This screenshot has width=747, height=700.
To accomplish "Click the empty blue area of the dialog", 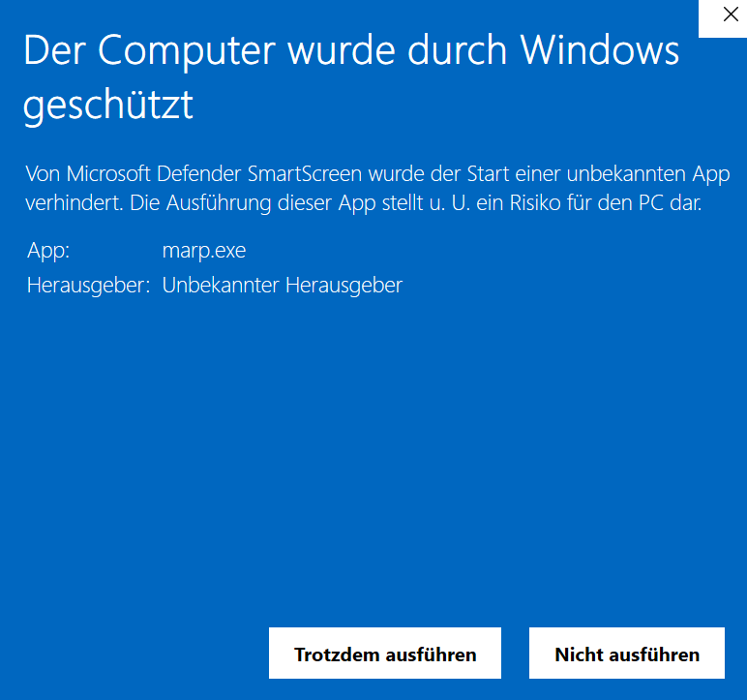I will 373,453.
